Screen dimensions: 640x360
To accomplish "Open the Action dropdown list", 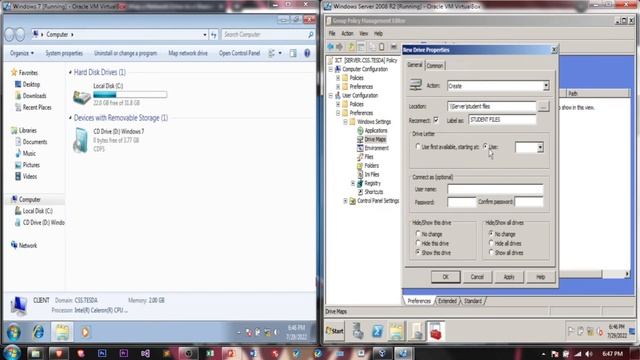I will 546,86.
